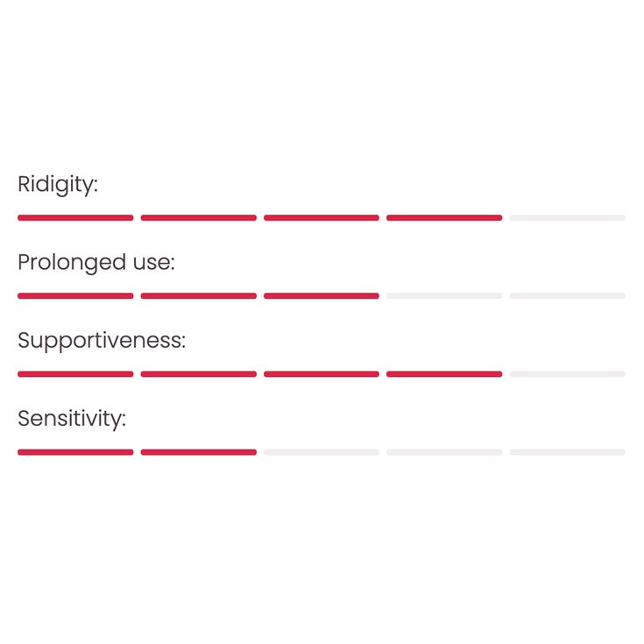The height and width of the screenshot is (644, 644).
Task: Set Ridigity rating to the empty fifth segment
Action: [x=567, y=217]
